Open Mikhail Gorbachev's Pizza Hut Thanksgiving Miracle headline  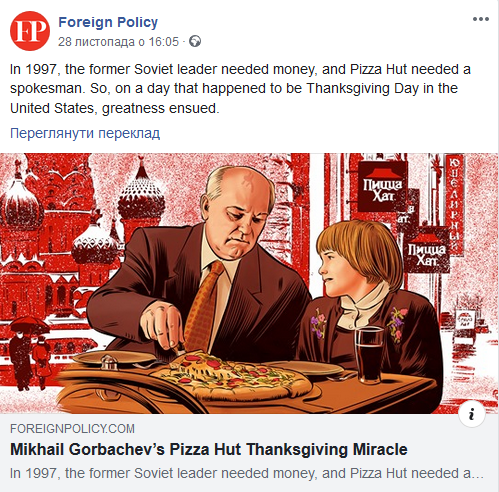209,449
